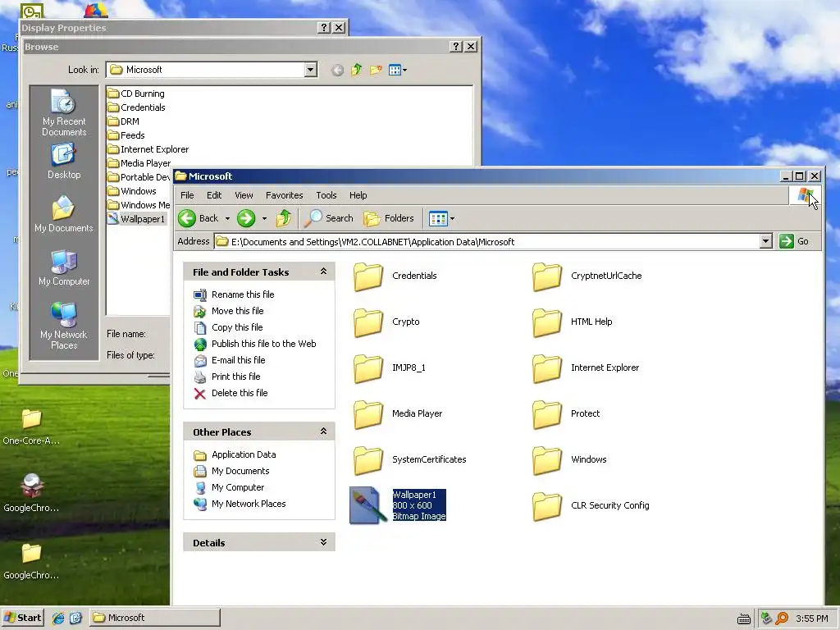This screenshot has width=840, height=630.
Task: Open the Views button in Explorer toolbar
Action: coord(438,218)
